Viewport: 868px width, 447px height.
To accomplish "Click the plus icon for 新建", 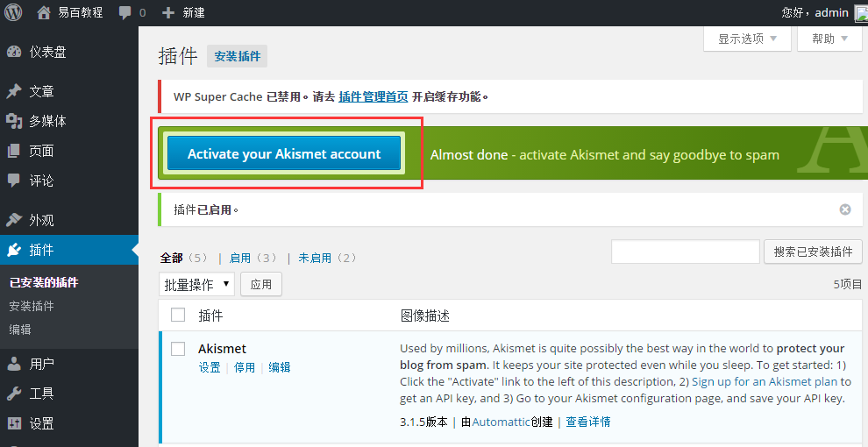I will 167,12.
